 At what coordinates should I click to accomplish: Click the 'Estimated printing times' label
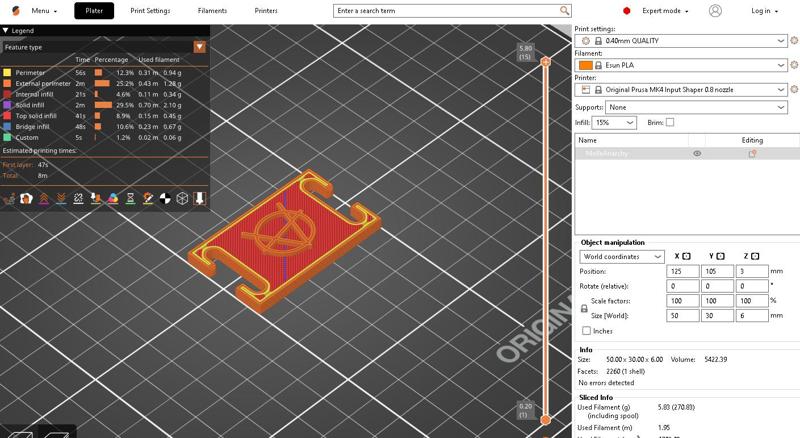(x=40, y=151)
